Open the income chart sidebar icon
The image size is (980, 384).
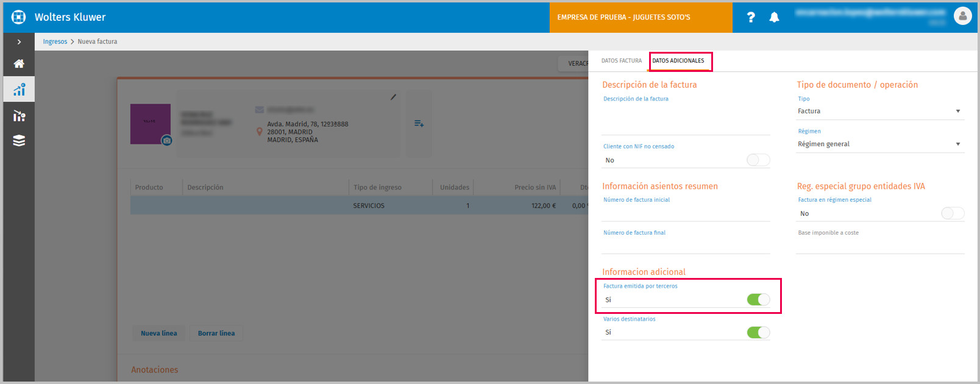point(19,90)
